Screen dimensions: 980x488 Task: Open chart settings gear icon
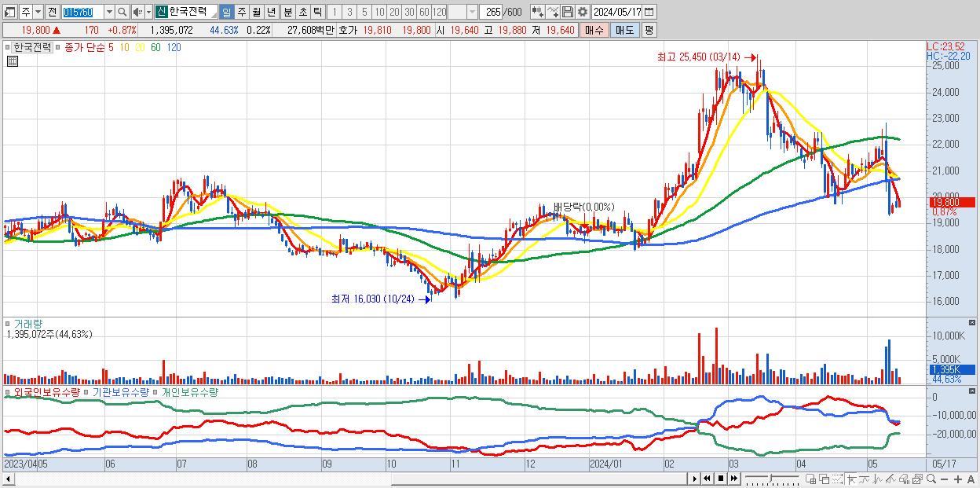pyautogui.click(x=582, y=12)
